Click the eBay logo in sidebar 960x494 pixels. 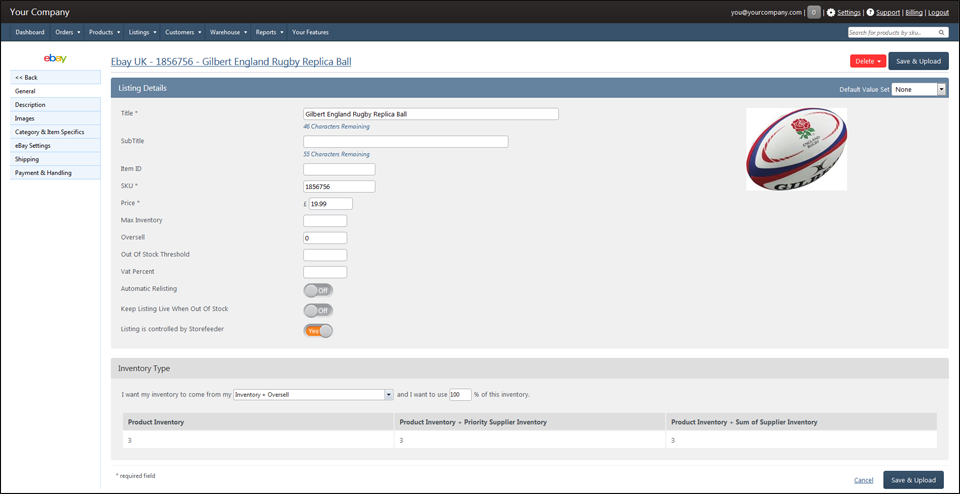coord(55,59)
